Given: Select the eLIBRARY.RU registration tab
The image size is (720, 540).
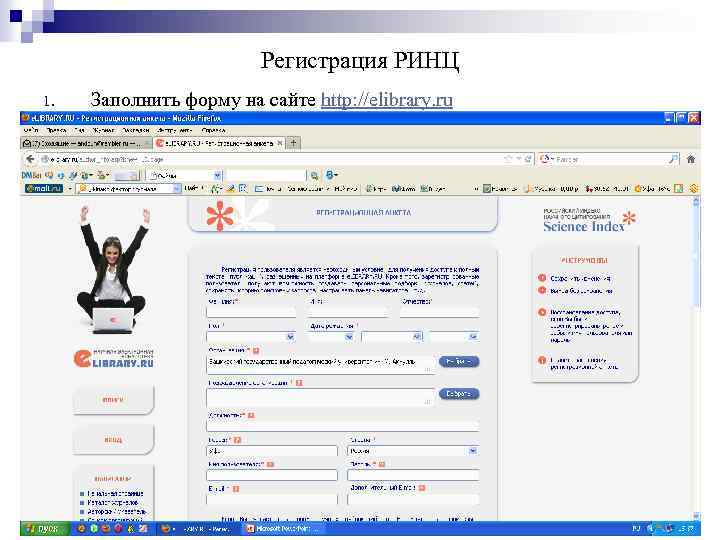Looking at the screenshot, I should (219, 143).
